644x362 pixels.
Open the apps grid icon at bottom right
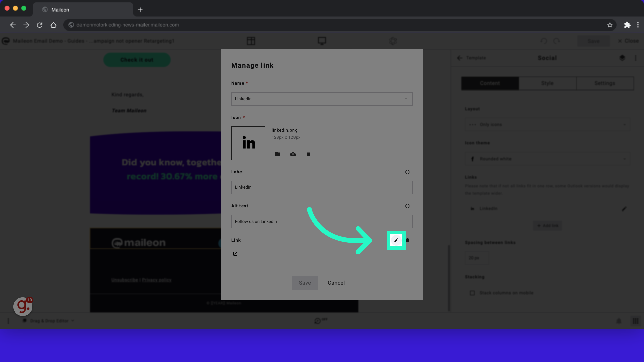(635, 321)
